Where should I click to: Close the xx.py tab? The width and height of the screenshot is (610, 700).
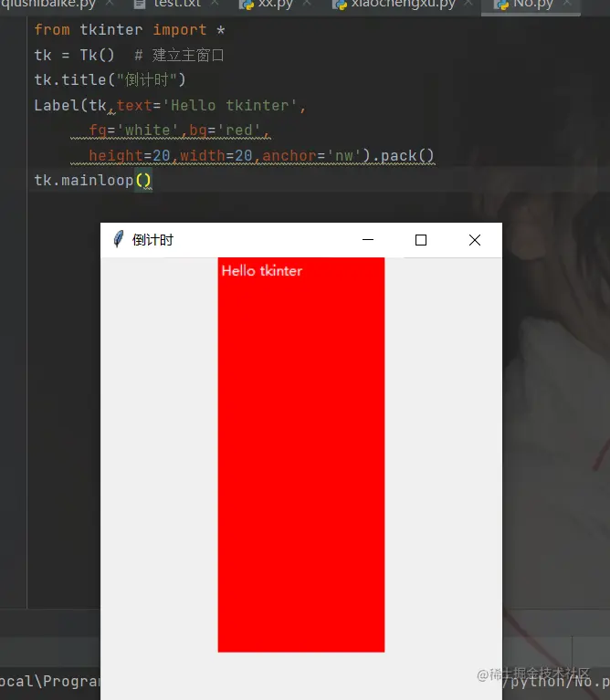tap(307, 3)
